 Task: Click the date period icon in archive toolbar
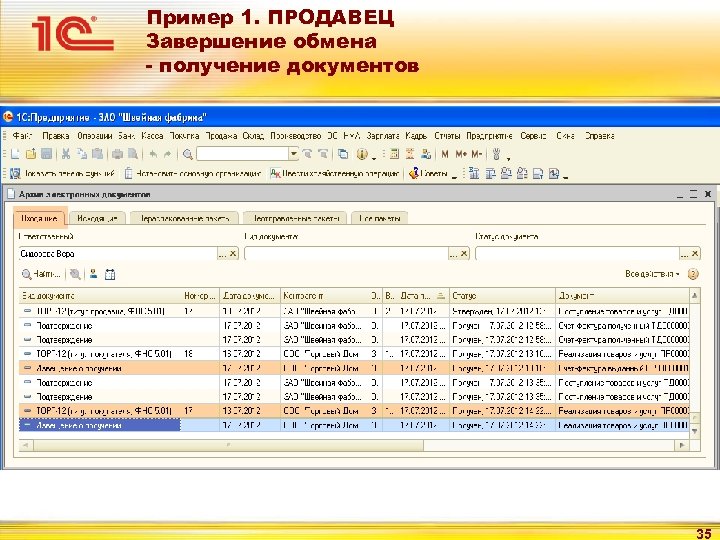[110, 275]
